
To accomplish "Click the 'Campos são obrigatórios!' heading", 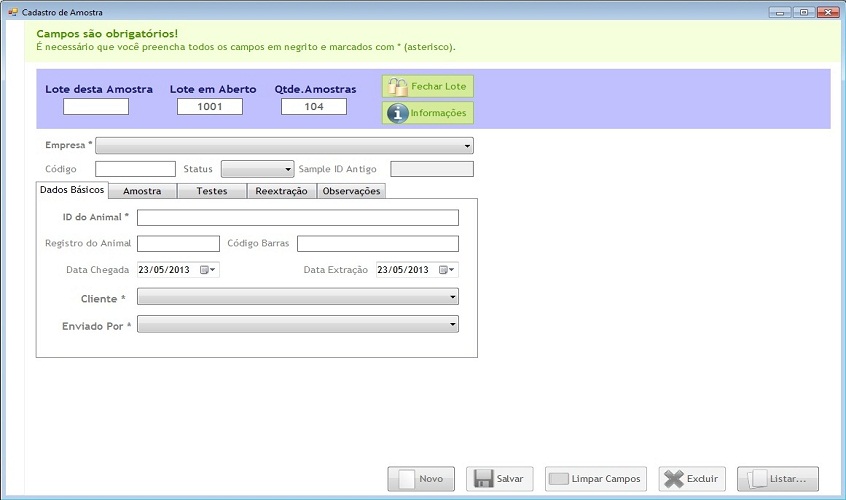I will click(x=107, y=34).
